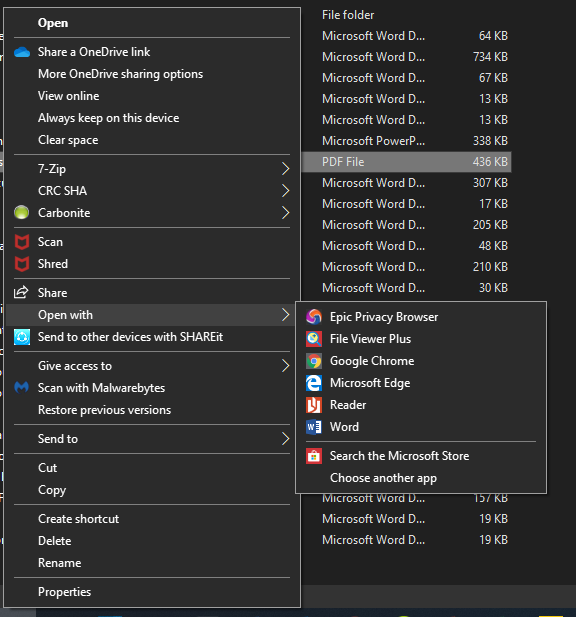This screenshot has width=576, height=617.
Task: Select the Open with entry
Action: tap(152, 315)
